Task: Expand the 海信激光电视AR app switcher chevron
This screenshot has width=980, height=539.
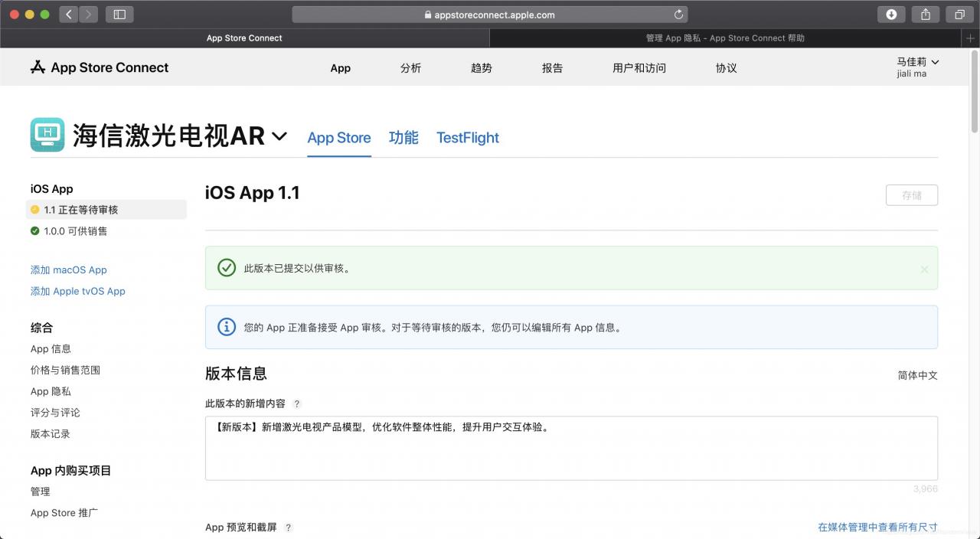Action: [279, 136]
